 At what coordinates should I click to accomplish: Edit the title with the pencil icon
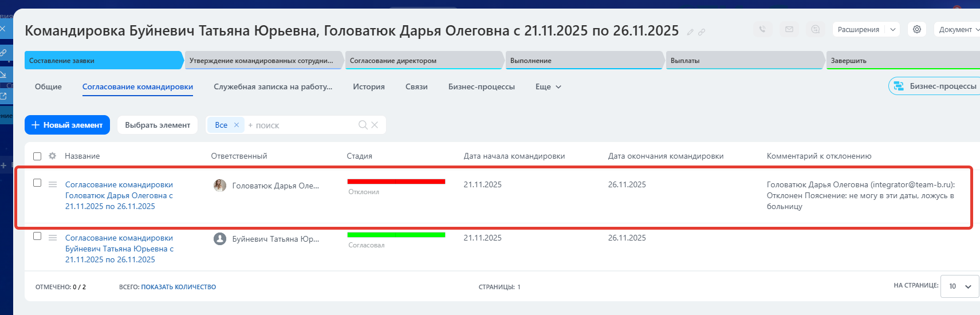(x=690, y=32)
